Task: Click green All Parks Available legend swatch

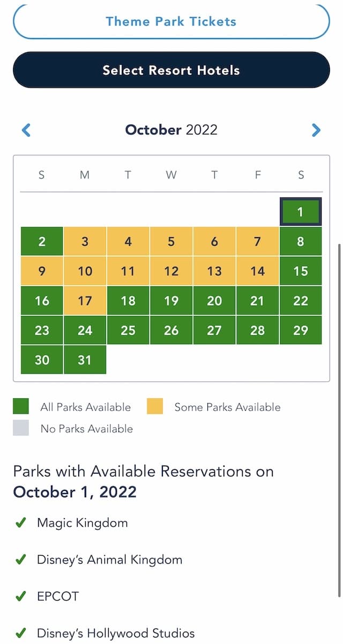Action: point(21,407)
